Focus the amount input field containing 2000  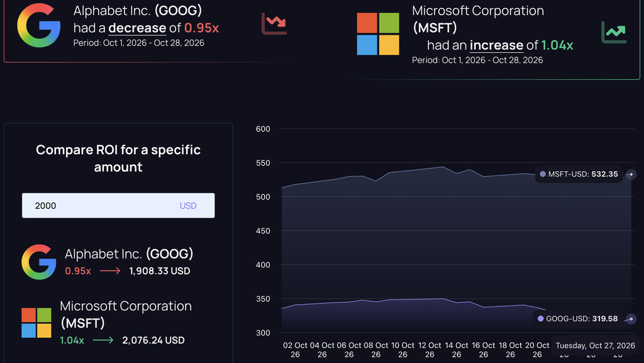118,205
